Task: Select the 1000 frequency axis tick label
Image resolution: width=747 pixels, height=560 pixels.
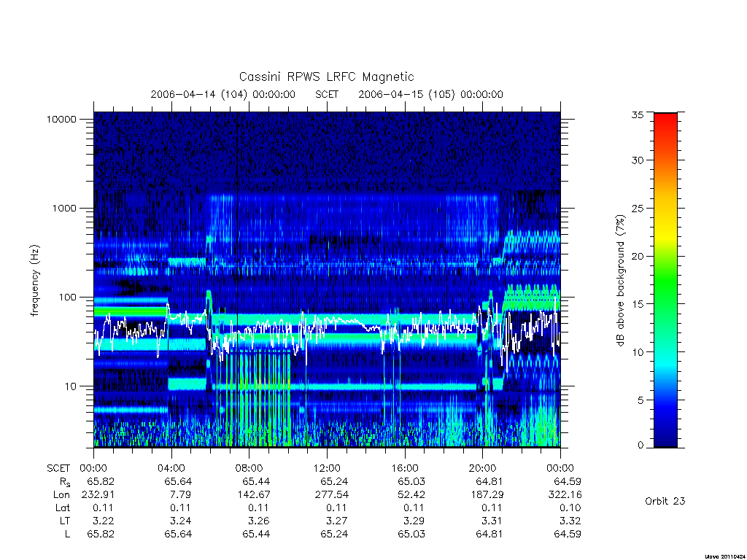Action: [64, 208]
